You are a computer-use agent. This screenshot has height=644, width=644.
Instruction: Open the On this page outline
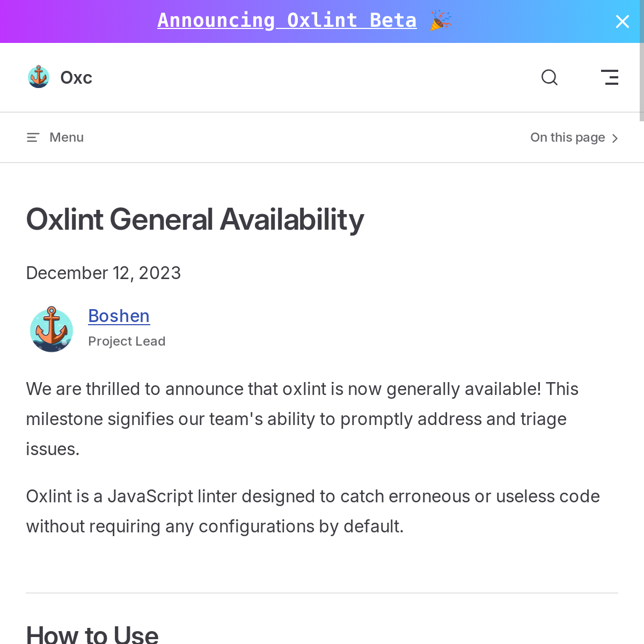574,137
